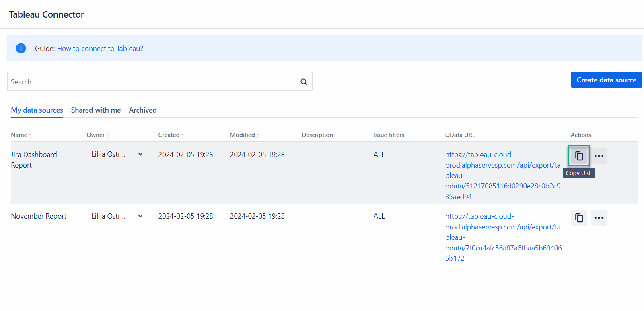Copy URL for Jira Dashboard Report
The width and height of the screenshot is (644, 311).
pyautogui.click(x=579, y=156)
